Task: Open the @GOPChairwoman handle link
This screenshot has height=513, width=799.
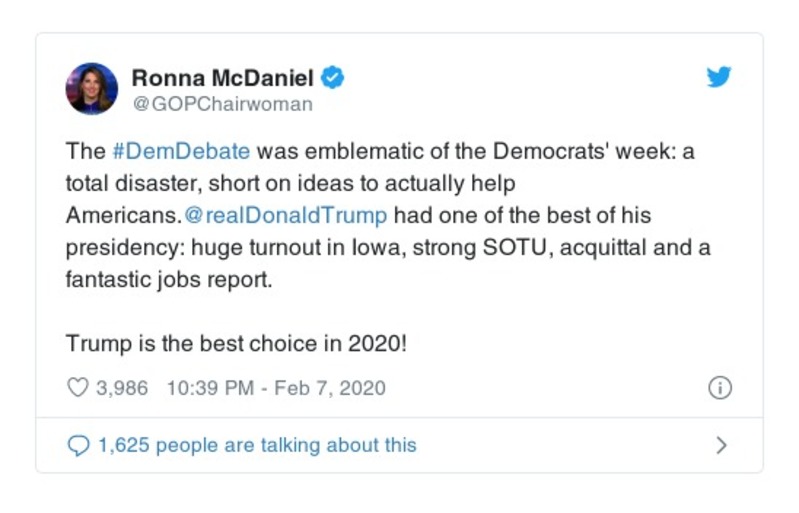Action: click(222, 103)
